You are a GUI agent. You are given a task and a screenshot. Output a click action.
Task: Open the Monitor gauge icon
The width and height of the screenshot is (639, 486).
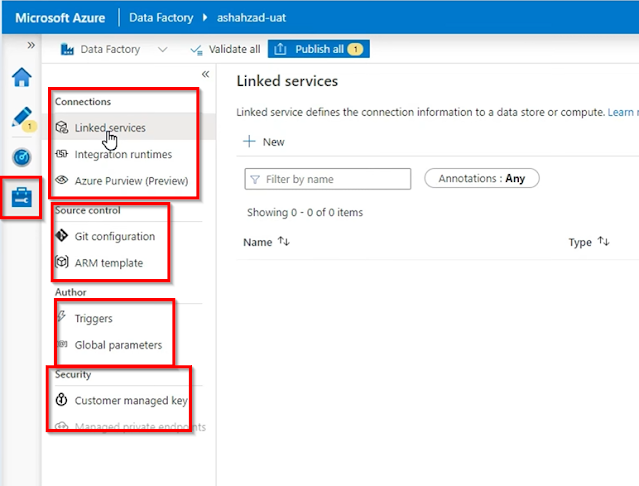pyautogui.click(x=22, y=157)
